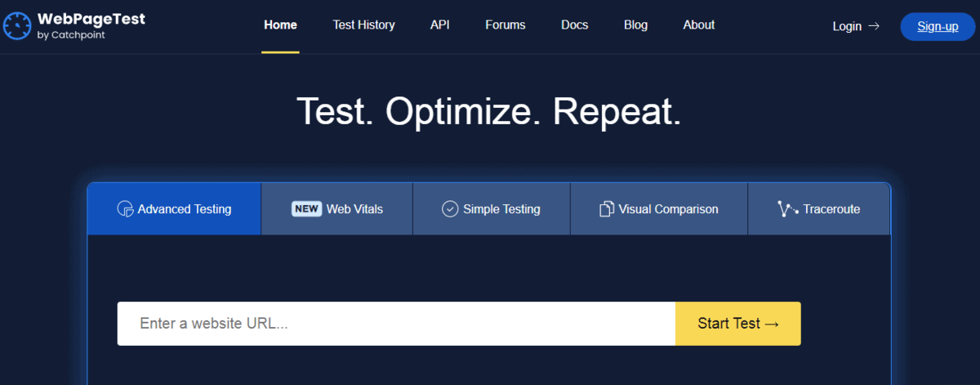
Task: Open the Home nav item
Action: [280, 25]
